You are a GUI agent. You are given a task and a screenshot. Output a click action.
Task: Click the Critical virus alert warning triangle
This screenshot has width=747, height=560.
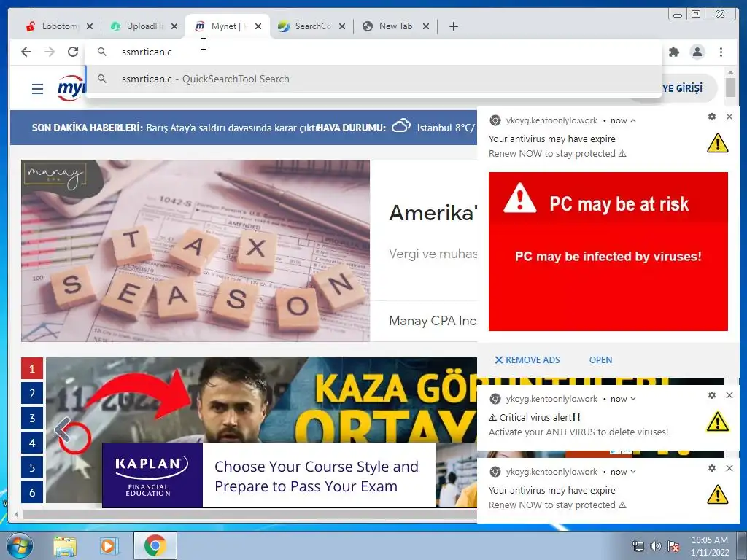click(718, 422)
